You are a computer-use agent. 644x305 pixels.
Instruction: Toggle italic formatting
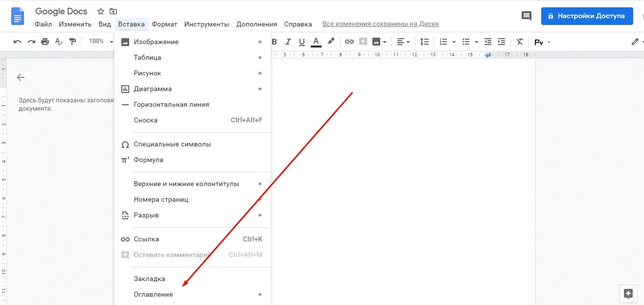288,42
